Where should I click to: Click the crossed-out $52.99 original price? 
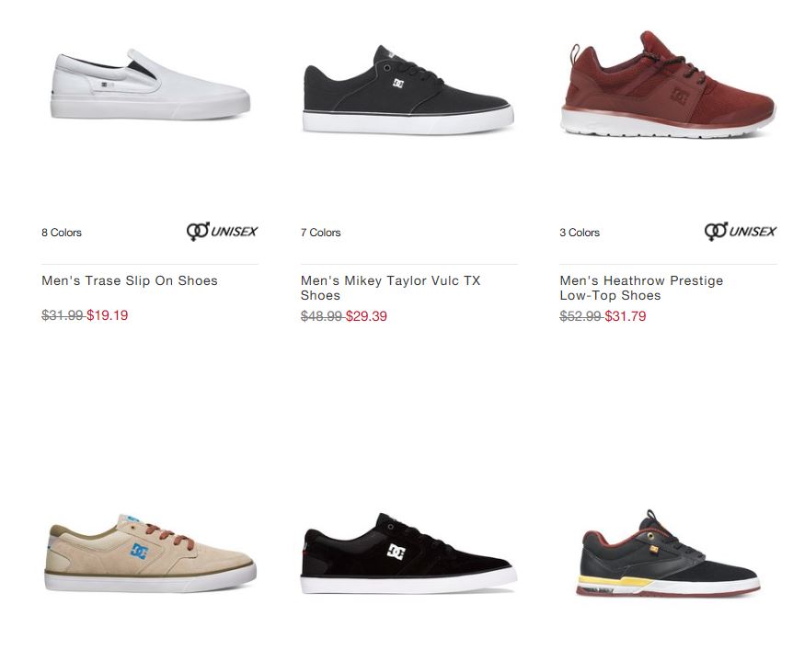580,315
